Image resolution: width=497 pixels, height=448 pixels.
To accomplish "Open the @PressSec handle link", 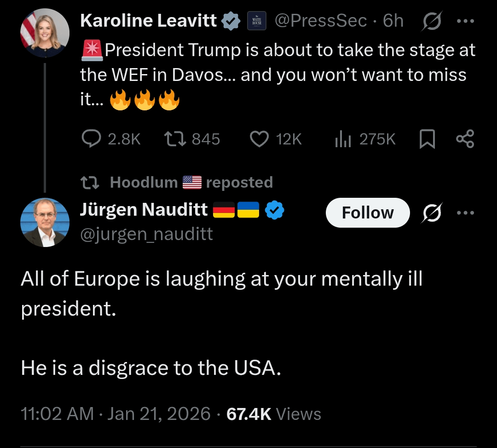I will pyautogui.click(x=320, y=21).
